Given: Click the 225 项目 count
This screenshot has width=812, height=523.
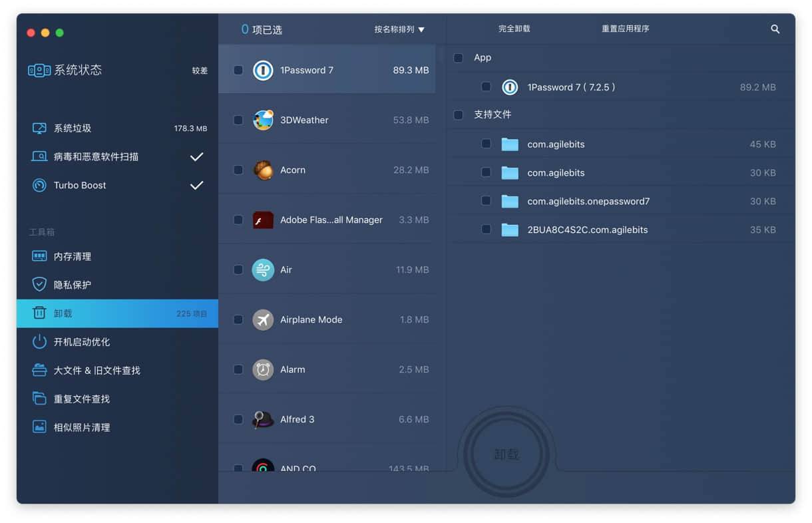Looking at the screenshot, I should click(x=192, y=313).
